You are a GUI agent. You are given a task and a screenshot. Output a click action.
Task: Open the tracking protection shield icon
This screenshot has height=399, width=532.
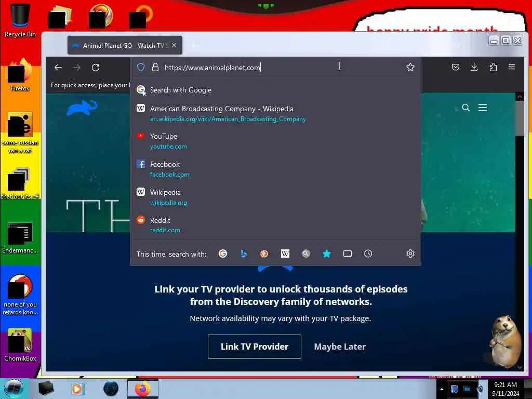[141, 67]
